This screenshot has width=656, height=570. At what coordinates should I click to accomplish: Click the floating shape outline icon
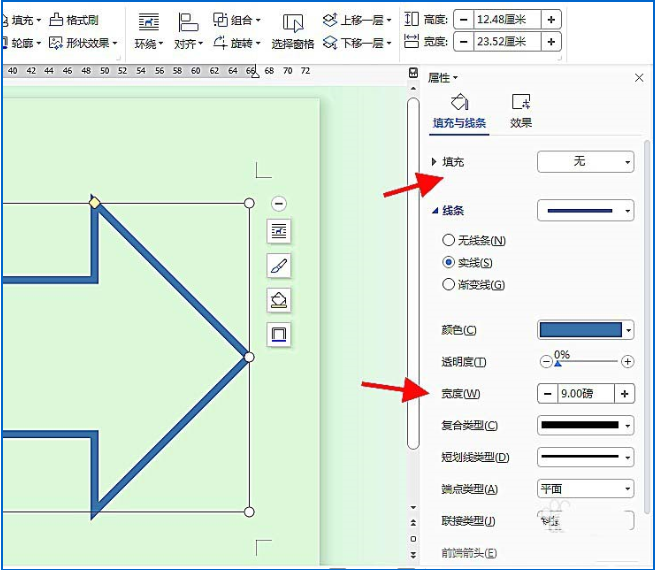click(279, 334)
